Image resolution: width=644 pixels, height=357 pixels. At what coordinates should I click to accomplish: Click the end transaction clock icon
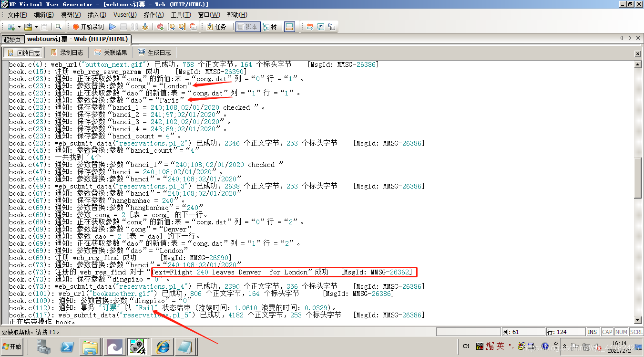point(182,27)
